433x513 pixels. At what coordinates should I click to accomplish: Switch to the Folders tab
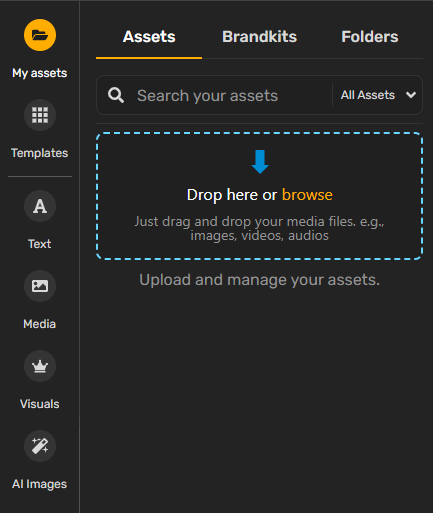(370, 37)
